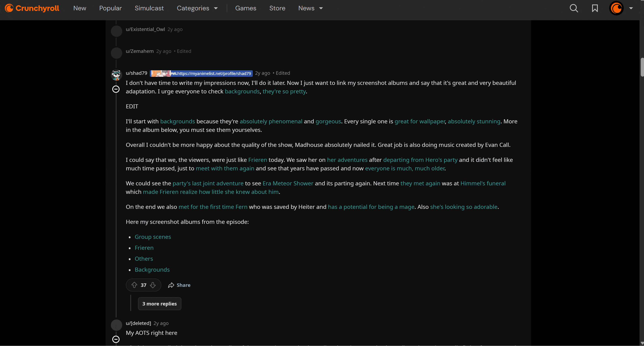
Task: Show 3 more replies
Action: click(159, 304)
